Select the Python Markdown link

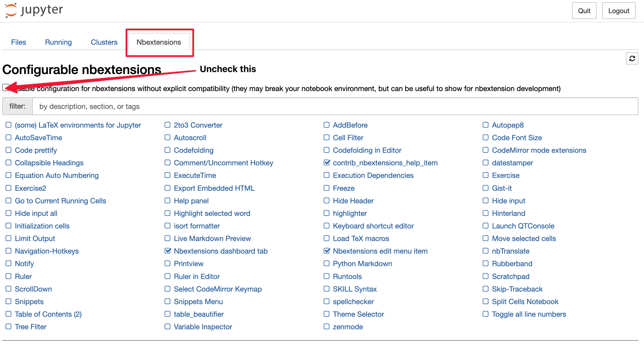(362, 264)
